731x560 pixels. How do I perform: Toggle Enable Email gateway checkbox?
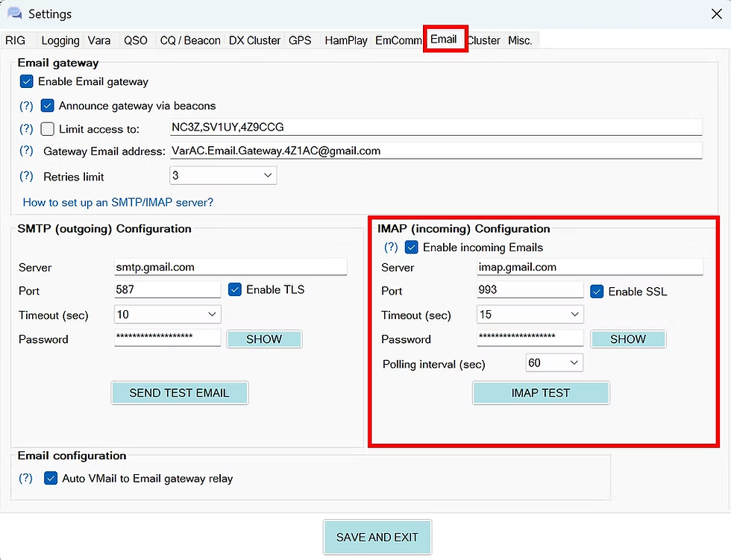(x=27, y=81)
